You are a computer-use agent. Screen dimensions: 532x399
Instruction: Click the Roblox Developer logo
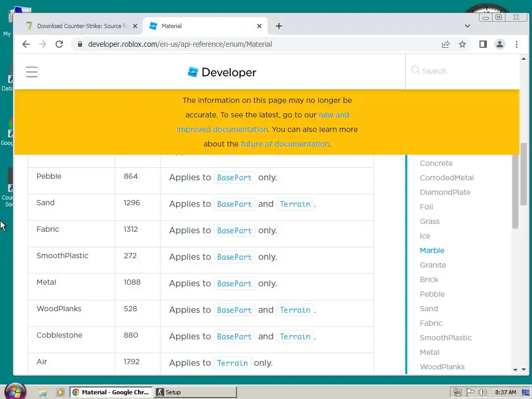(x=222, y=72)
